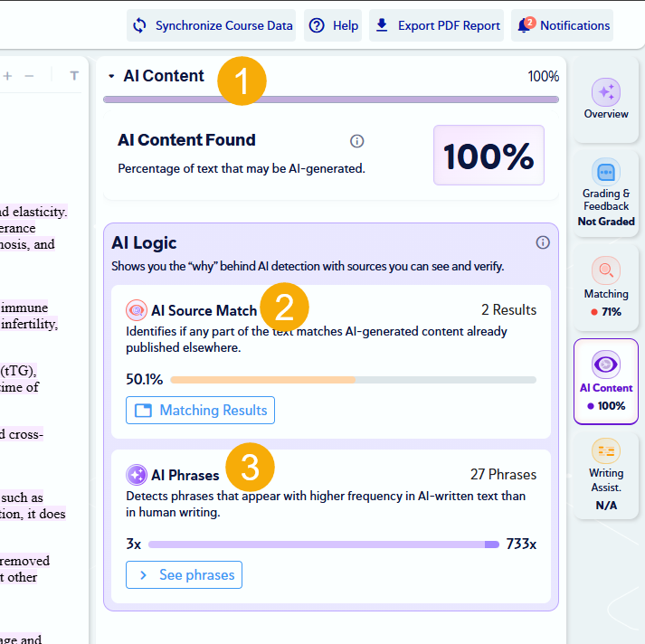Click the "AI Source Match" title
Screen dimensions: 645x644
click(204, 310)
